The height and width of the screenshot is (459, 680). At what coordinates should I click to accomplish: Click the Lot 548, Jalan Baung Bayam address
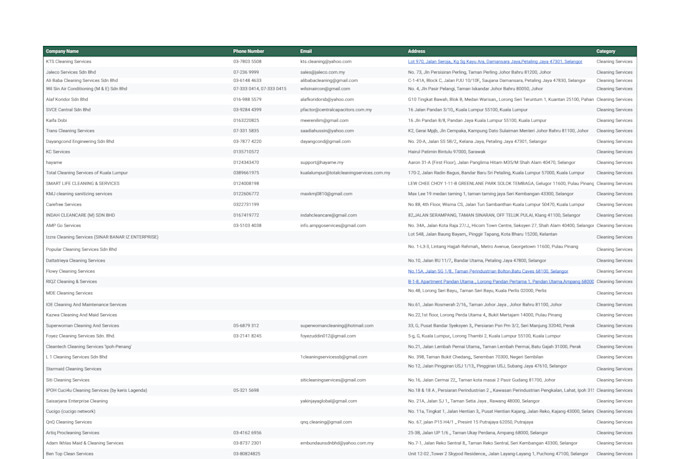click(x=482, y=234)
